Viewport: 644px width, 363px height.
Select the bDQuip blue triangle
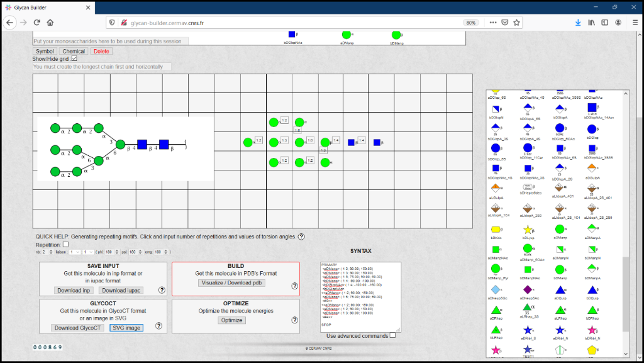[x=592, y=289]
